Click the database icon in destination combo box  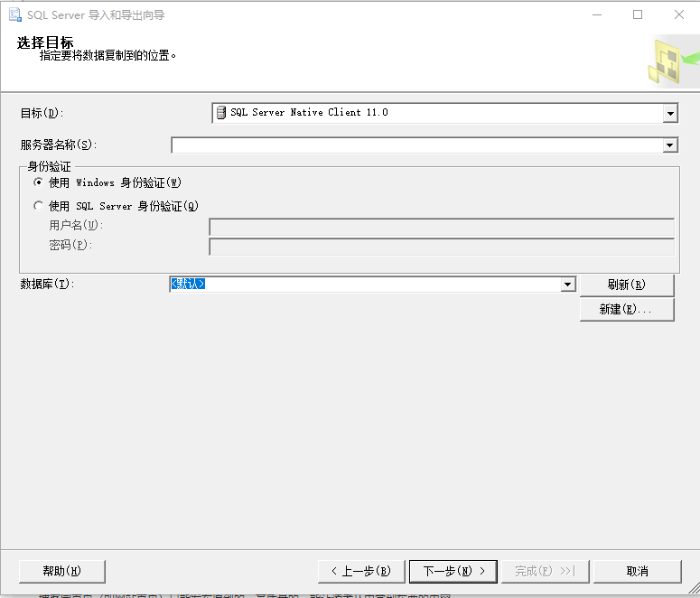(x=221, y=113)
